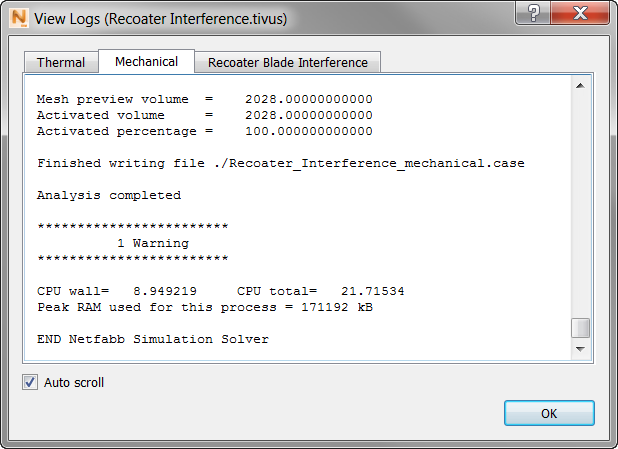This screenshot has width=618, height=449.
Task: Click the log scrollbar thumb
Action: 580,328
